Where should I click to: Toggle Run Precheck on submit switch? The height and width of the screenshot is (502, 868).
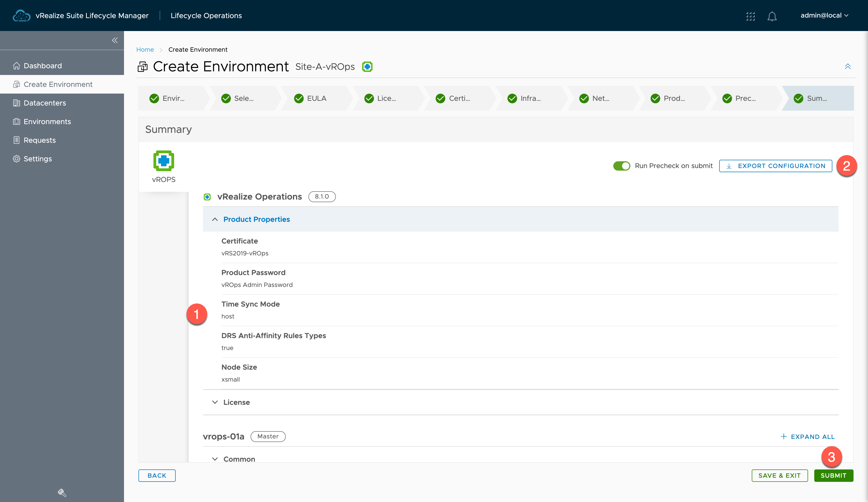click(x=621, y=166)
